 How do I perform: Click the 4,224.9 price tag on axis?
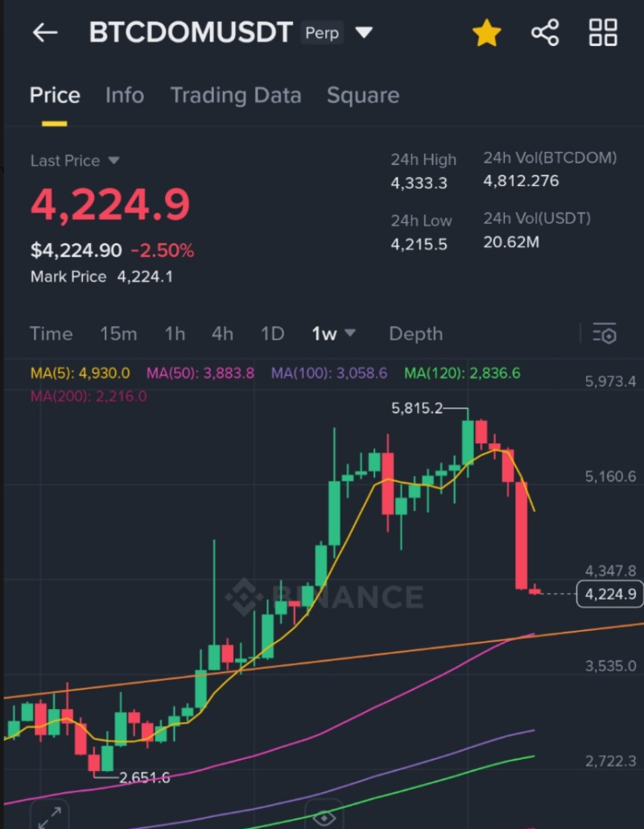(609, 593)
